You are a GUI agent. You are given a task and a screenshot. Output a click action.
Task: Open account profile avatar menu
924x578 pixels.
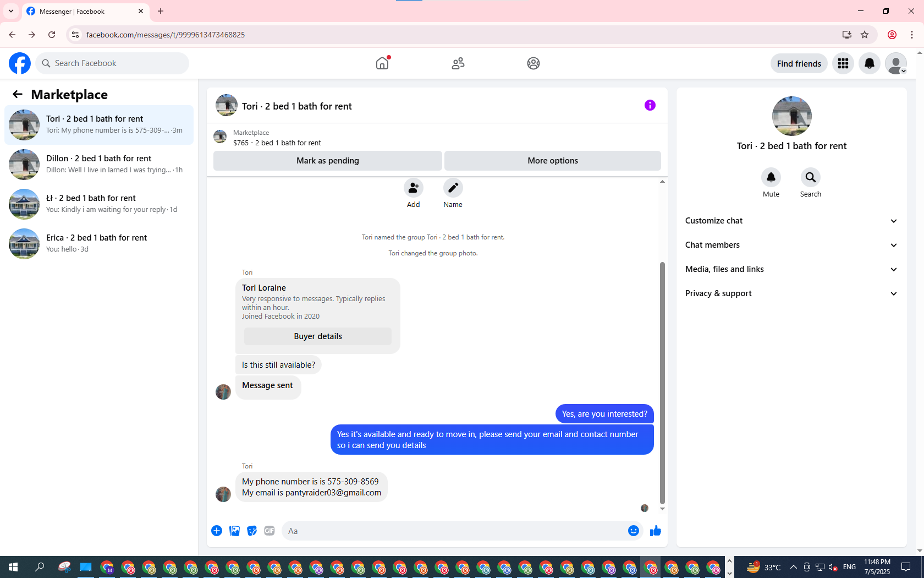pos(896,63)
